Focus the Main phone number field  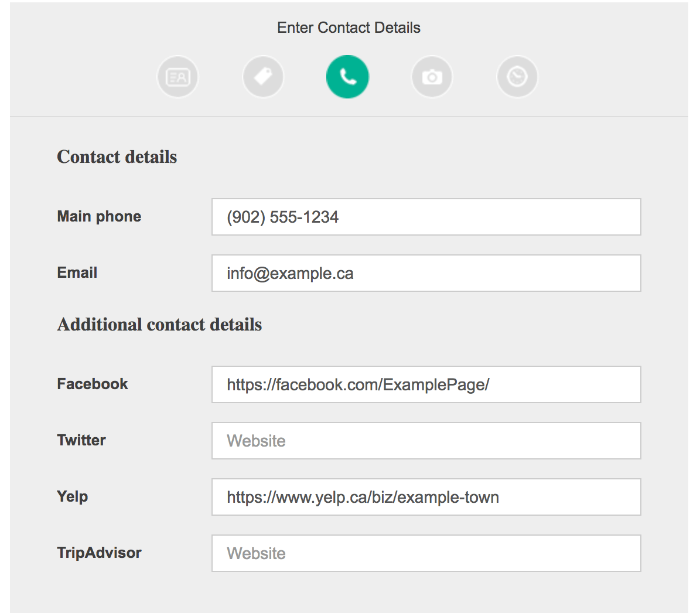point(426,217)
